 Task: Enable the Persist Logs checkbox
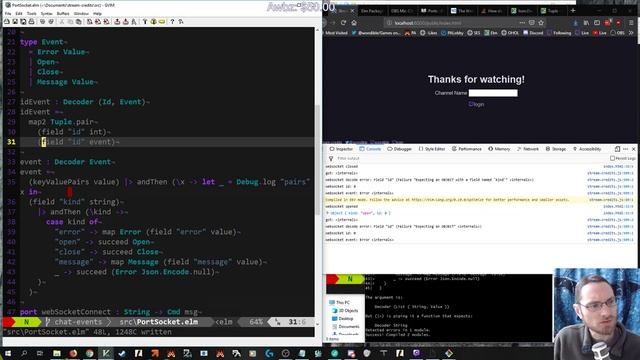[612, 158]
